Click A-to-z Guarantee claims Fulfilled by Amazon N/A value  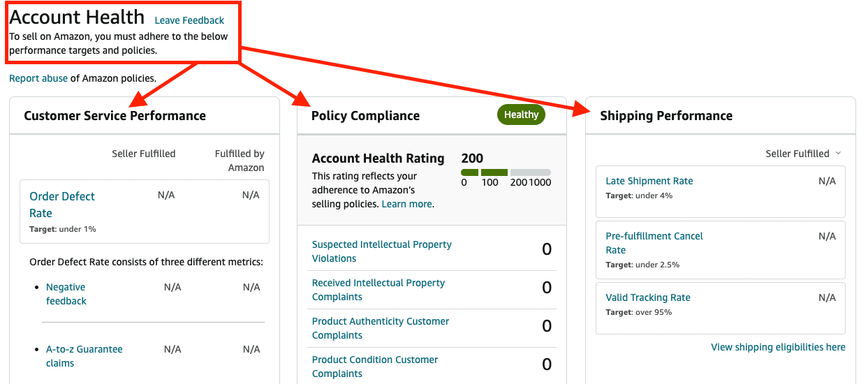click(x=252, y=349)
